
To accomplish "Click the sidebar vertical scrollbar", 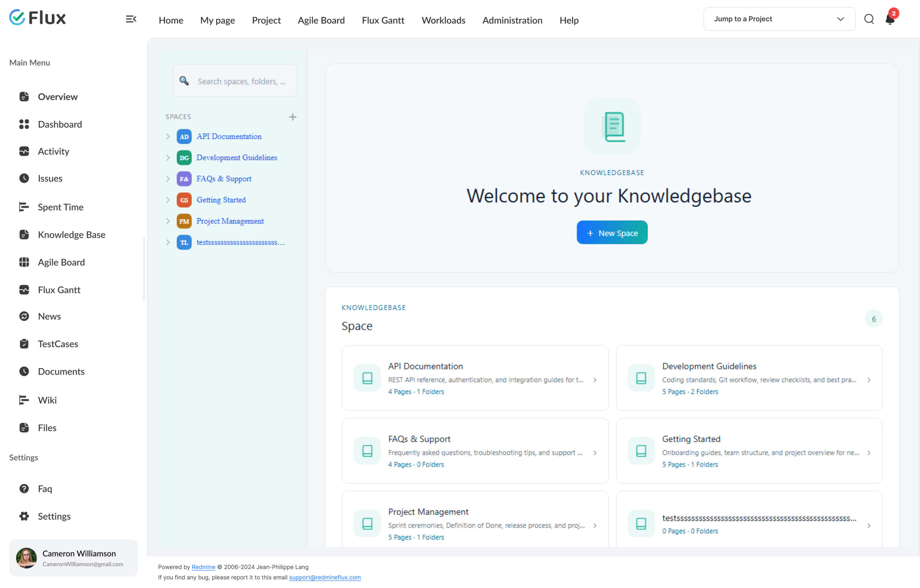I will [x=144, y=268].
